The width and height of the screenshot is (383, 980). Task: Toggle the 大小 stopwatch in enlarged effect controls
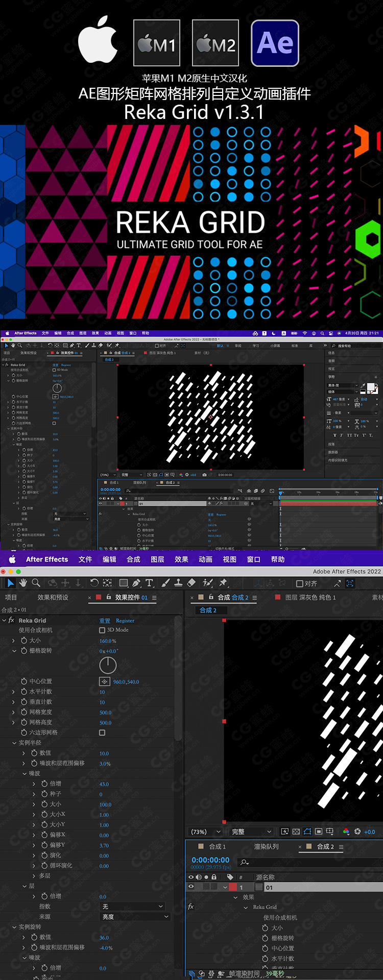click(24, 640)
